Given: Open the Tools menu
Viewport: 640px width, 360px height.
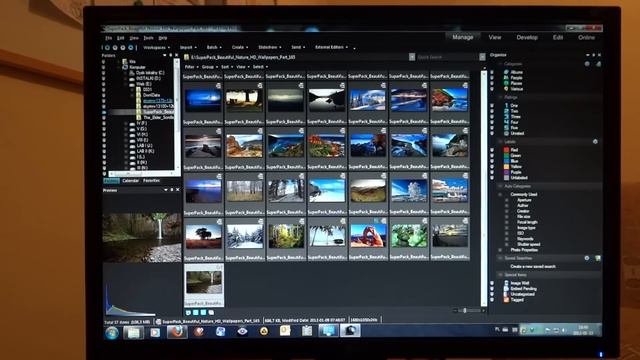Looking at the screenshot, I should click(148, 38).
